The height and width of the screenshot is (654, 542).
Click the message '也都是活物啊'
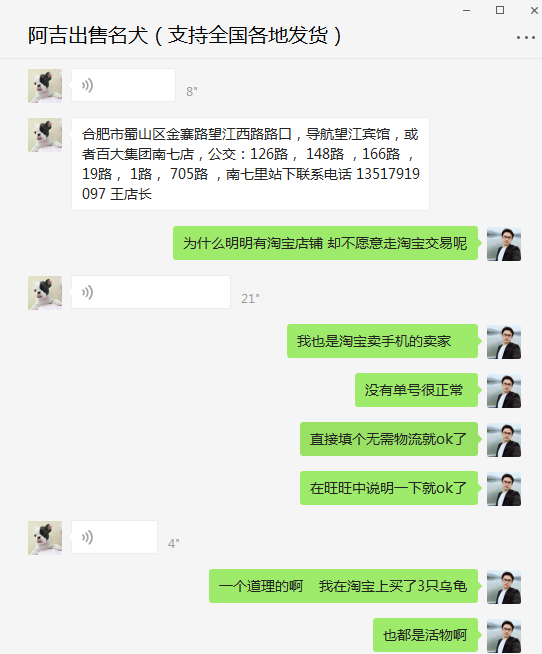point(426,635)
